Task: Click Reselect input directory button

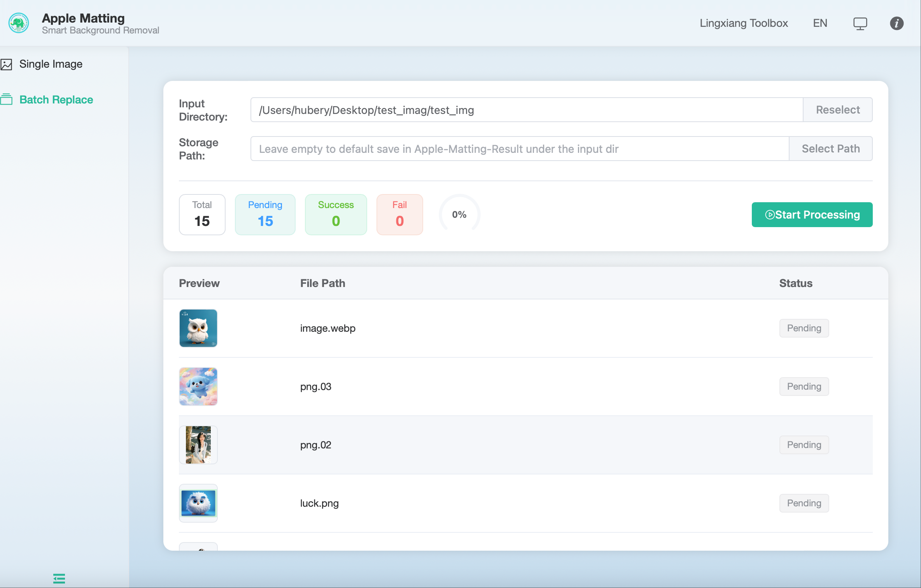Action: coord(837,110)
